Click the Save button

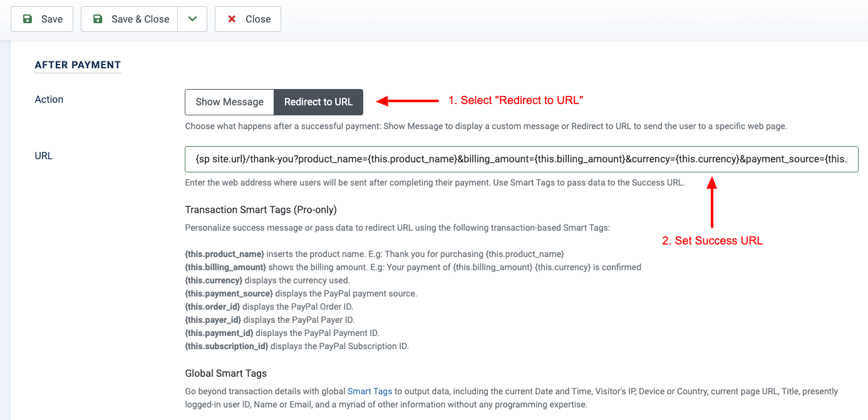pos(42,19)
